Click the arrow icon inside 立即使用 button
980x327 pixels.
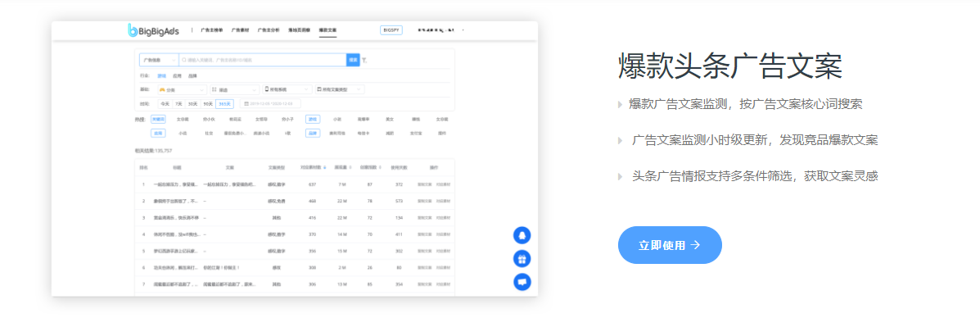click(x=695, y=245)
